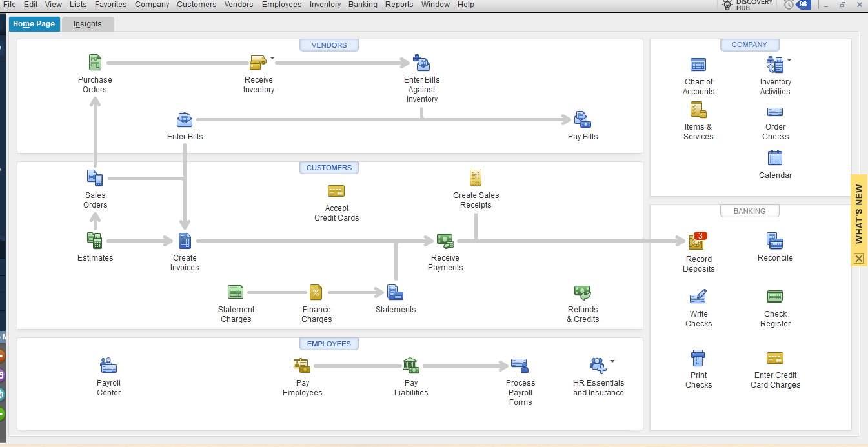
Task: Open the Customers menu
Action: (x=197, y=5)
